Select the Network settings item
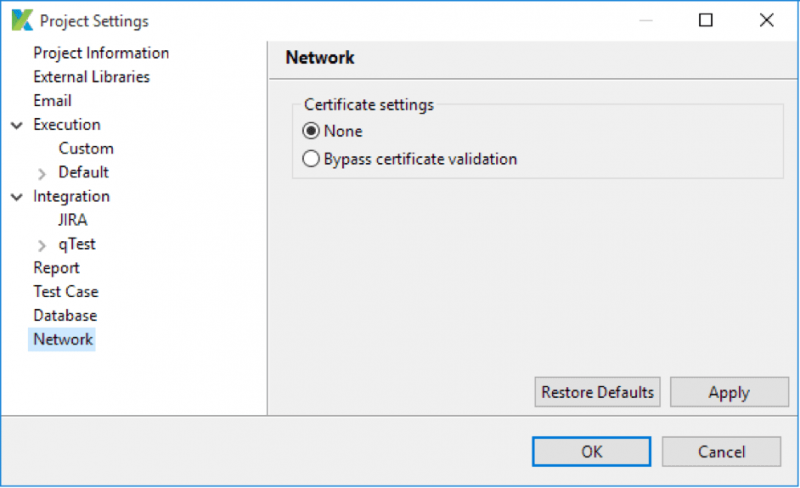Image resolution: width=800 pixels, height=488 pixels. (63, 340)
